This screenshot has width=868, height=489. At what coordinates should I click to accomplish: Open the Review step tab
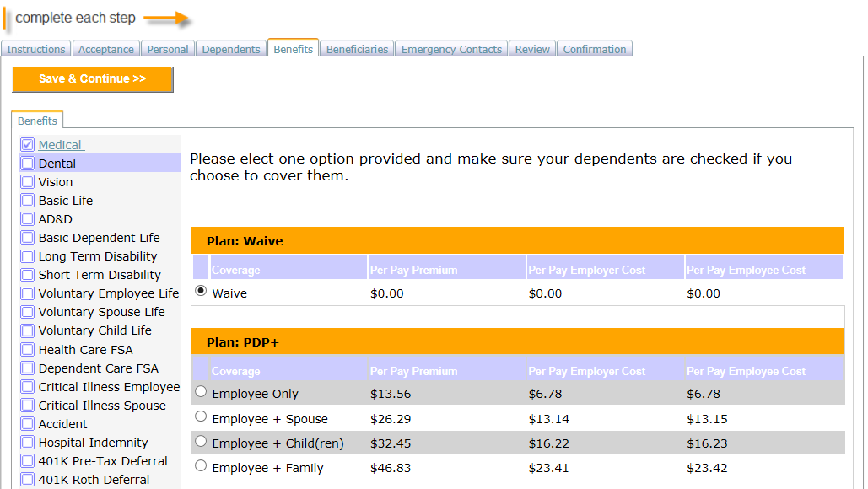click(x=532, y=49)
